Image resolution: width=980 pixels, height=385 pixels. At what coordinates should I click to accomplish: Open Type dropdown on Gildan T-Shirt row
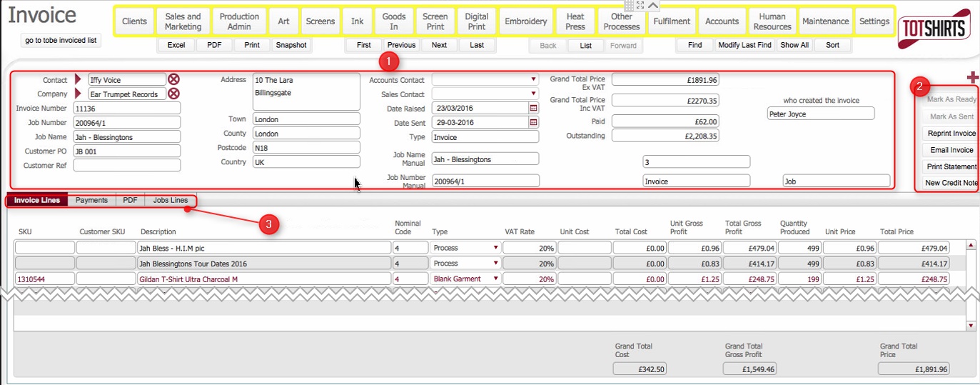click(x=495, y=279)
